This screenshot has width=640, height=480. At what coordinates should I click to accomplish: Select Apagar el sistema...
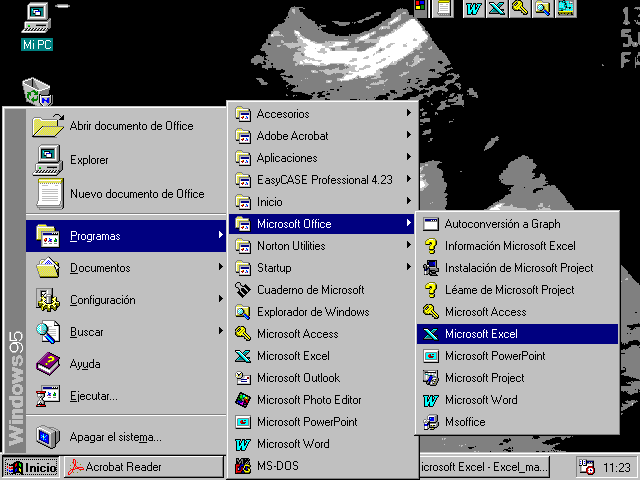[x=126, y=437]
